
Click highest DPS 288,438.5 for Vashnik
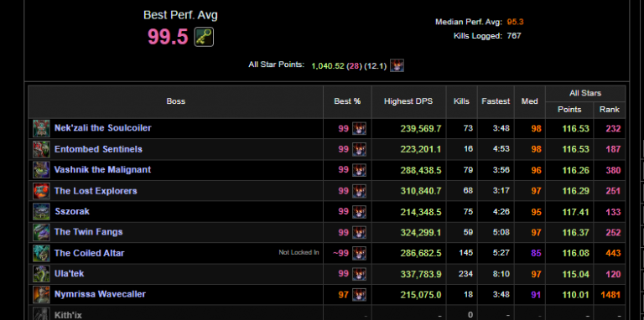(x=421, y=170)
